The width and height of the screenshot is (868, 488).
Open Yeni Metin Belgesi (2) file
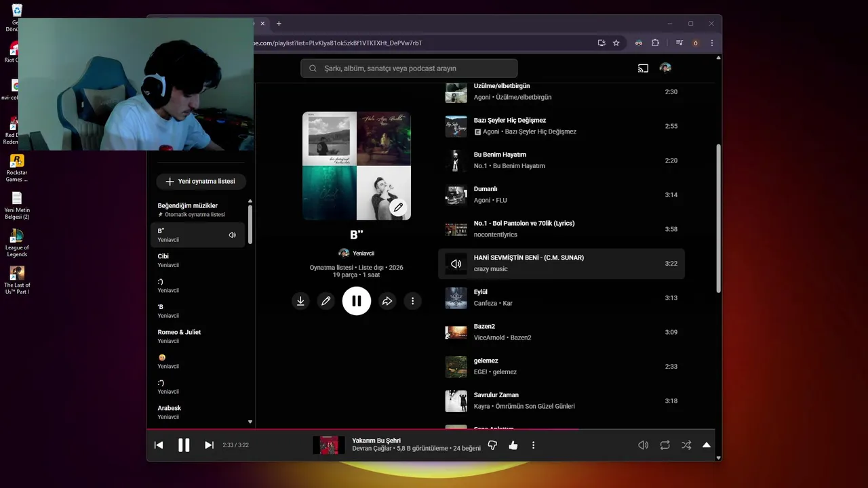pyautogui.click(x=17, y=205)
